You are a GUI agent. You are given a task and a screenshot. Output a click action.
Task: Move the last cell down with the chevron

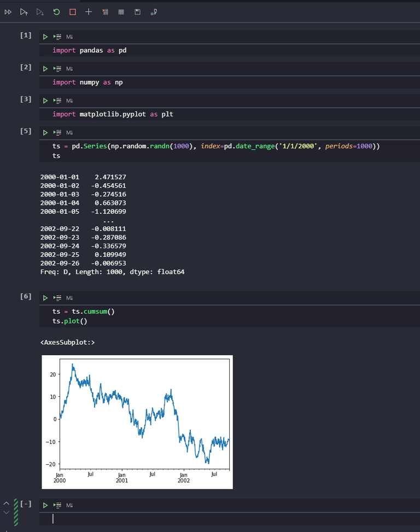tap(6, 512)
